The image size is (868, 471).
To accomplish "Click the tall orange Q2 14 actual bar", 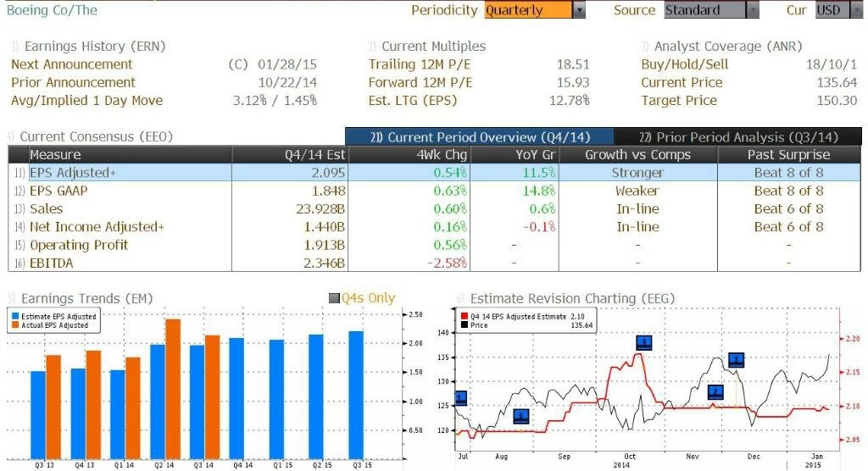I will (x=173, y=389).
